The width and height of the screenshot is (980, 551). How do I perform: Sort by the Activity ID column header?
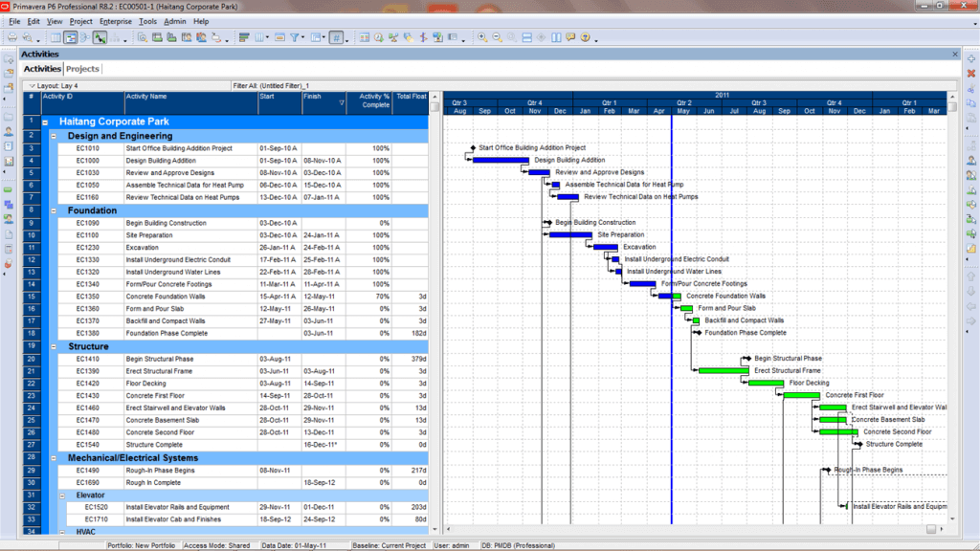pyautogui.click(x=82, y=103)
